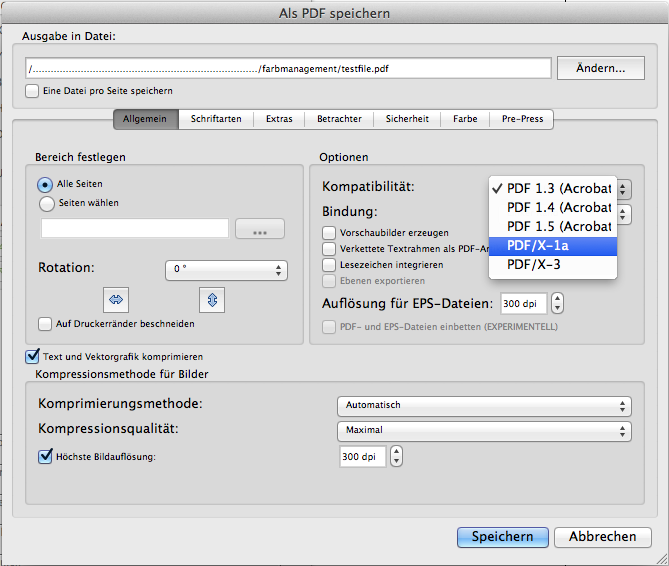Open the Pre-Press tab
Screen dimensions: 669x566
(522, 119)
